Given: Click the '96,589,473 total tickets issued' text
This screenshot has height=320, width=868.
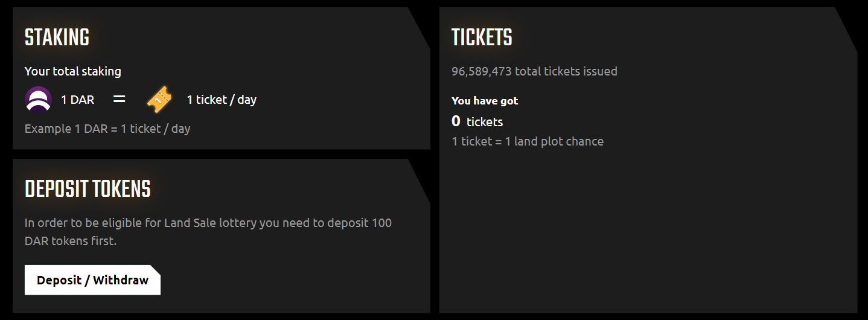Looking at the screenshot, I should pyautogui.click(x=534, y=71).
